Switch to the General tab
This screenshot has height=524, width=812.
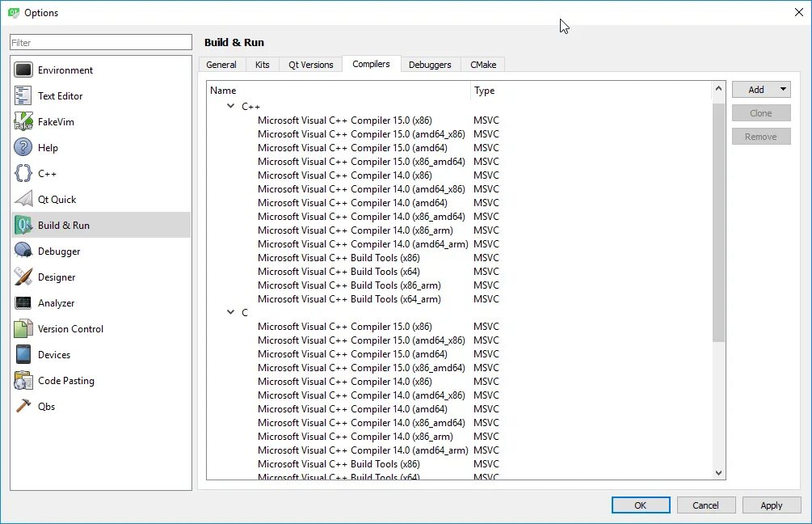pyautogui.click(x=221, y=65)
